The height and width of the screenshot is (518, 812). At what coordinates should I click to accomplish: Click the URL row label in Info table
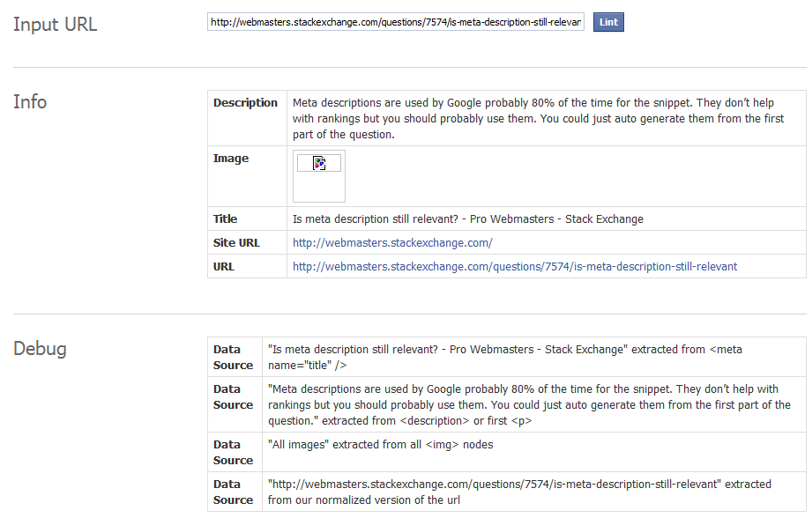223,266
